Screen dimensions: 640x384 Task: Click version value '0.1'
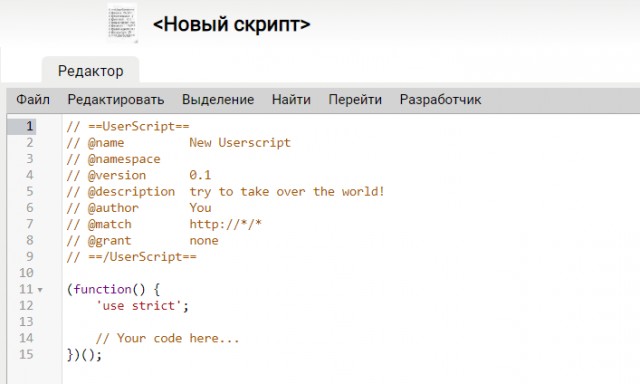pos(200,175)
